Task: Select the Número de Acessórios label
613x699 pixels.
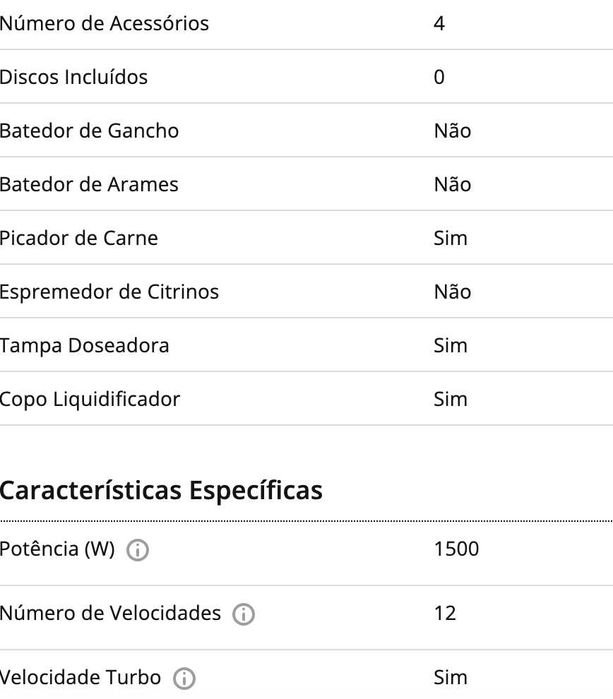Action: 104,23
